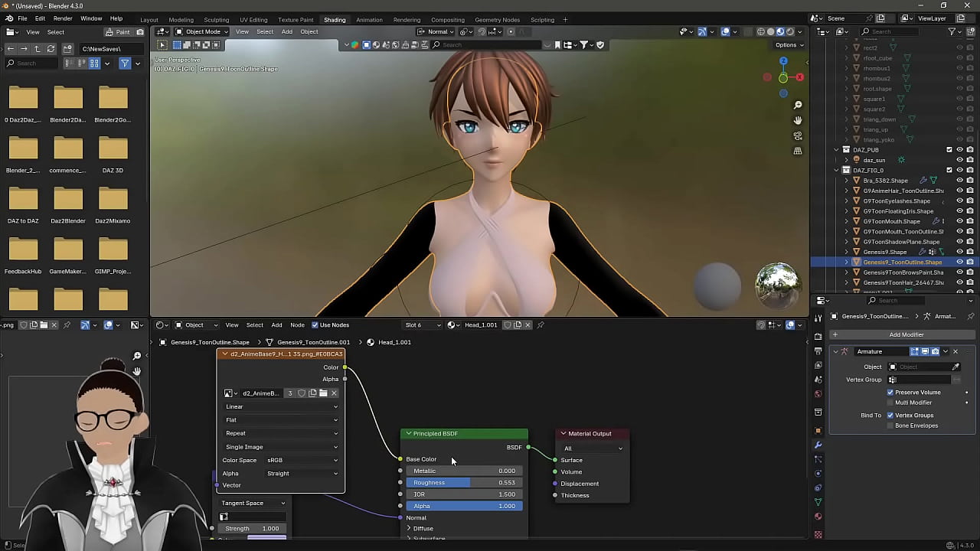Pin the Head_1.001 material in node editor
Image resolution: width=980 pixels, height=551 pixels.
pyautogui.click(x=541, y=325)
